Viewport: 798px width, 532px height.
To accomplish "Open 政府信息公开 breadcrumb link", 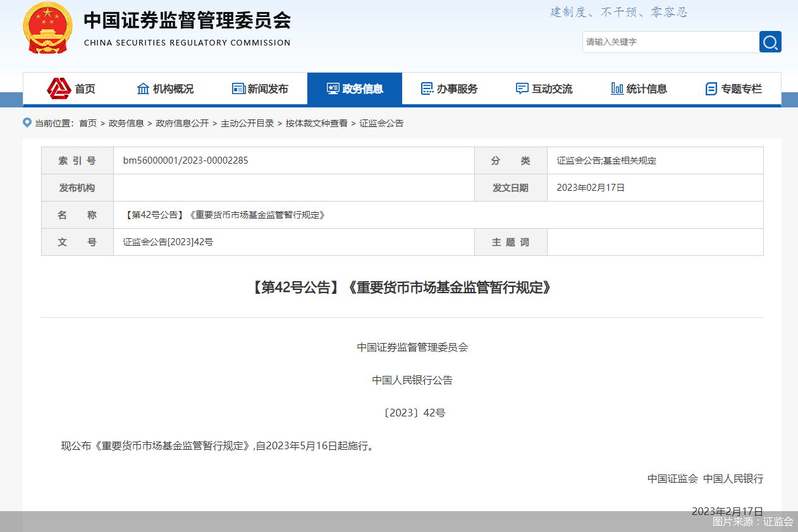I will coord(182,123).
